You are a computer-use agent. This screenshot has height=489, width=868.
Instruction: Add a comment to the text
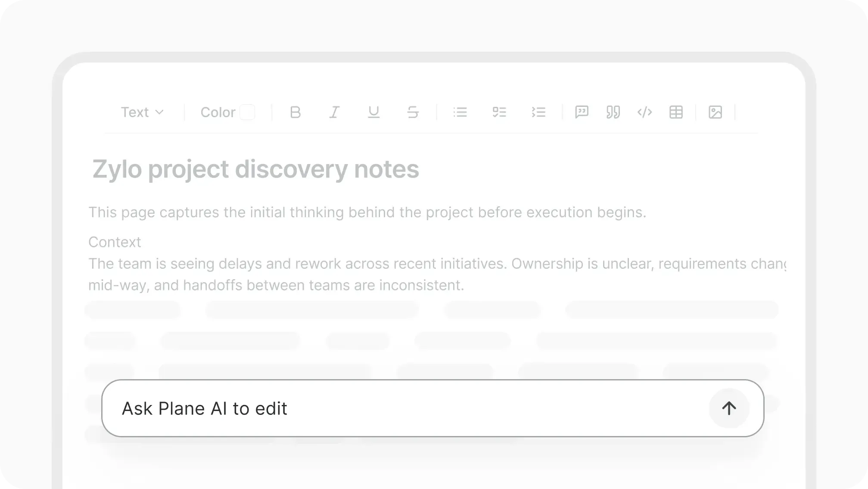tap(582, 112)
